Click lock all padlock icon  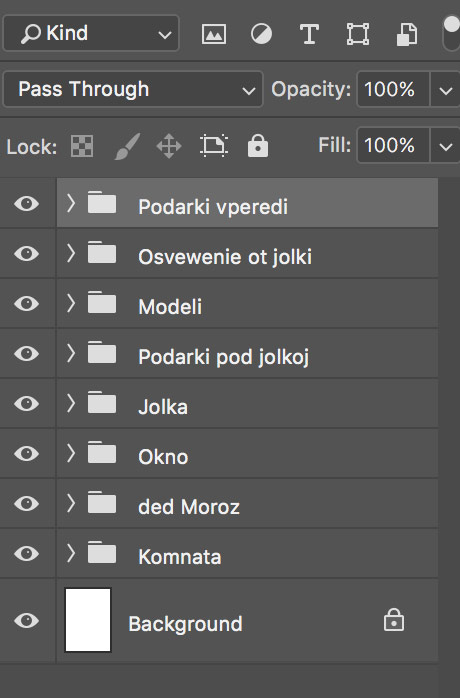258,146
